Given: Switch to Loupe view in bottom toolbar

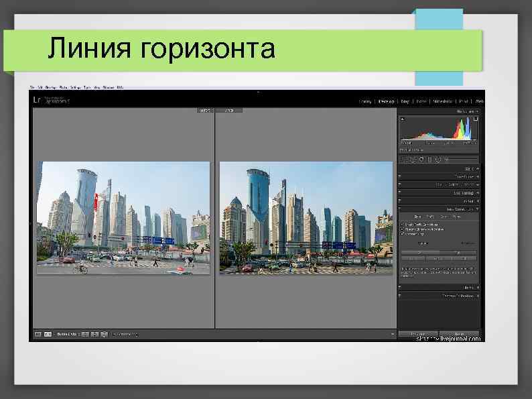Looking at the screenshot, I should (38, 335).
